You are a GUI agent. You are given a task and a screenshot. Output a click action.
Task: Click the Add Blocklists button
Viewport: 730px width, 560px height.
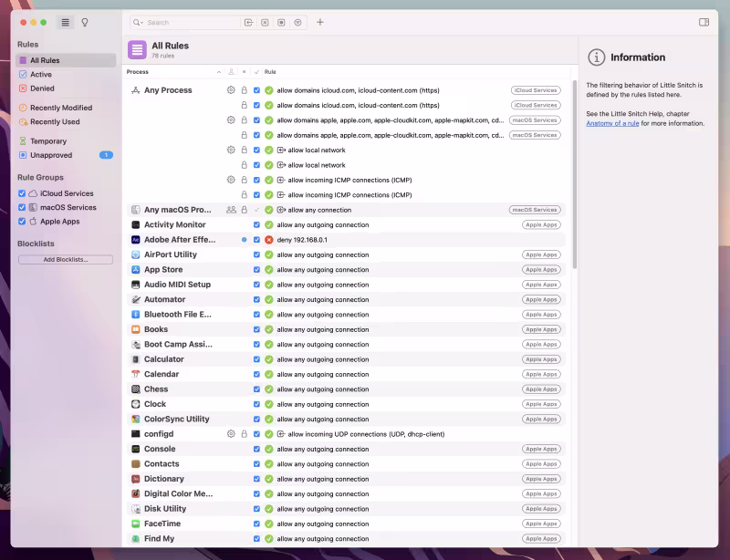click(66, 260)
